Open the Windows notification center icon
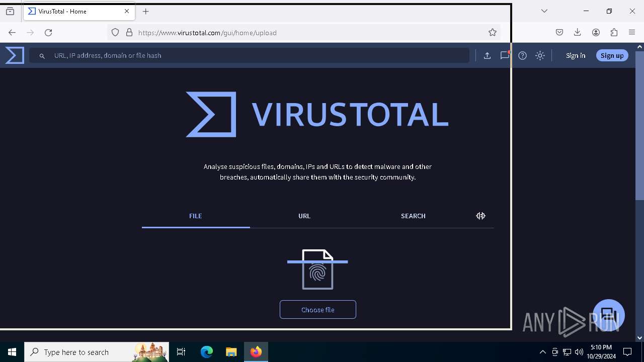The image size is (644, 362). tap(627, 352)
